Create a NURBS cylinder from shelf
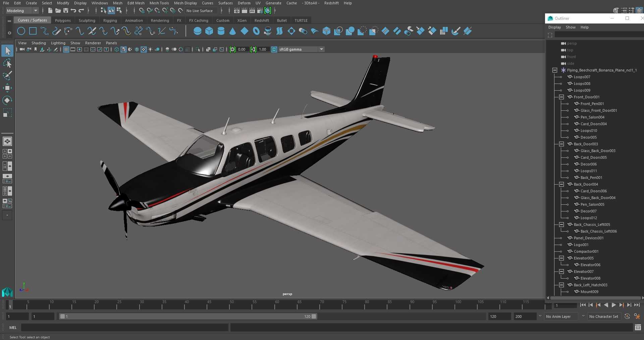 click(x=221, y=31)
